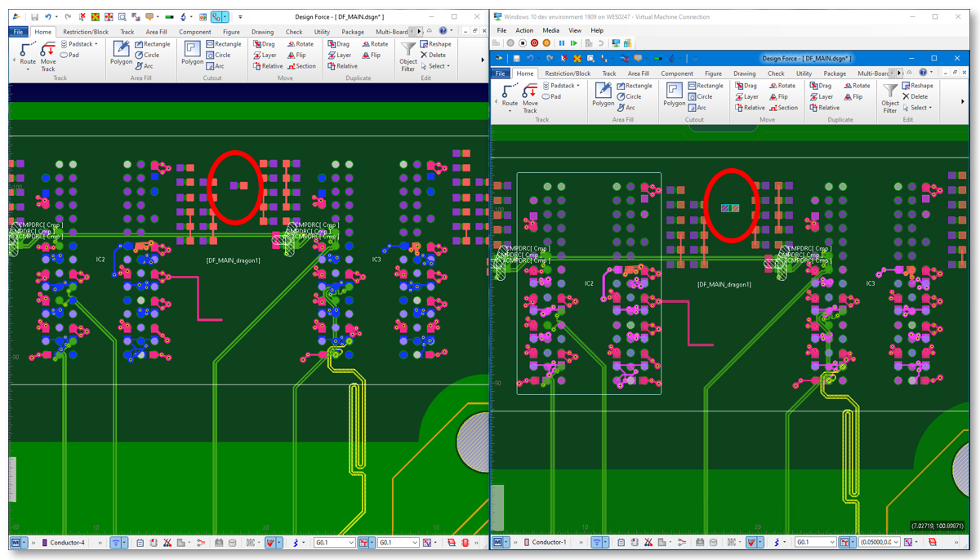Viewport: 980px width, 560px height.
Task: Click Redo arrow in left quick access toolbar
Action: pos(67,16)
